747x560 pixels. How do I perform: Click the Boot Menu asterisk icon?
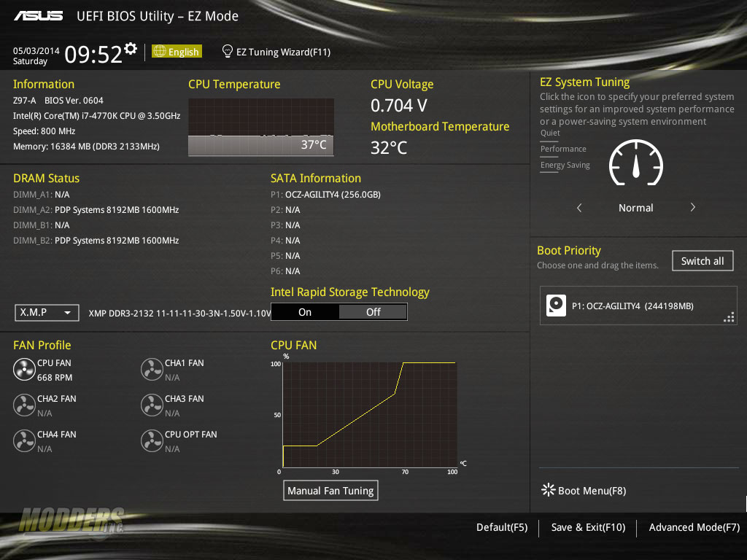pyautogui.click(x=549, y=490)
